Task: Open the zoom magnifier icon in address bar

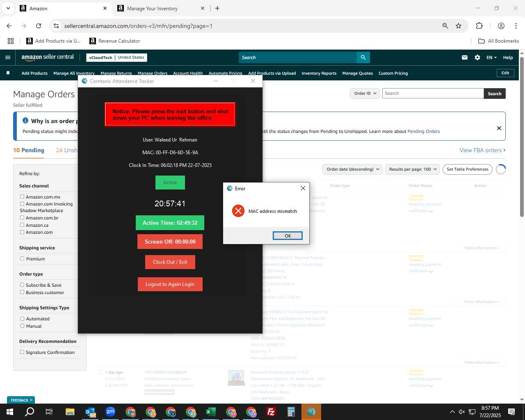Action: tap(445, 26)
